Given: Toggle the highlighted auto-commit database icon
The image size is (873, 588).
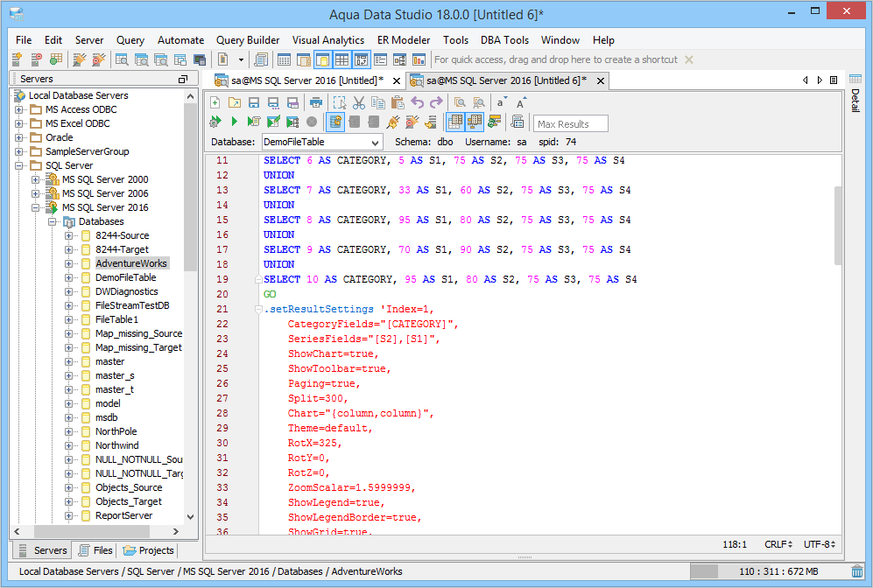Looking at the screenshot, I should 335,122.
